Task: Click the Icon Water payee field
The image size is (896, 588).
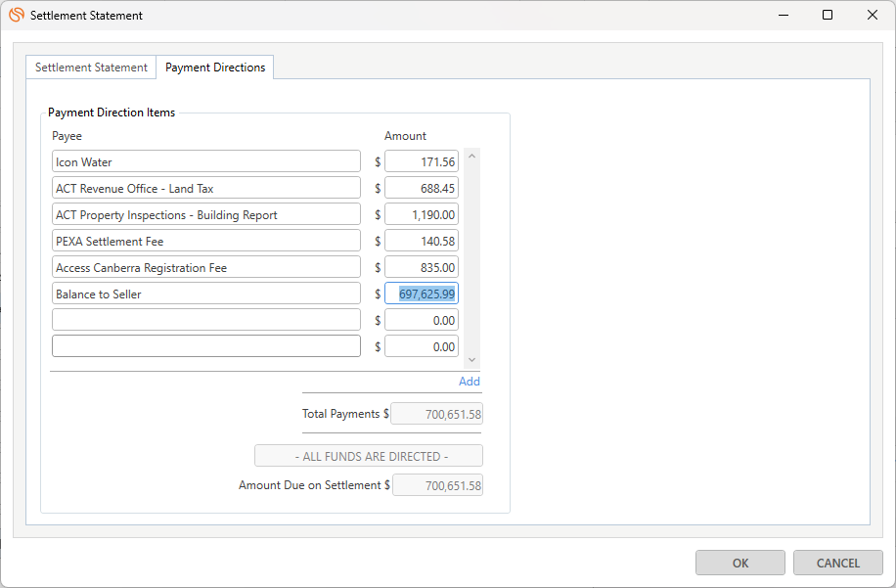Action: tap(206, 162)
